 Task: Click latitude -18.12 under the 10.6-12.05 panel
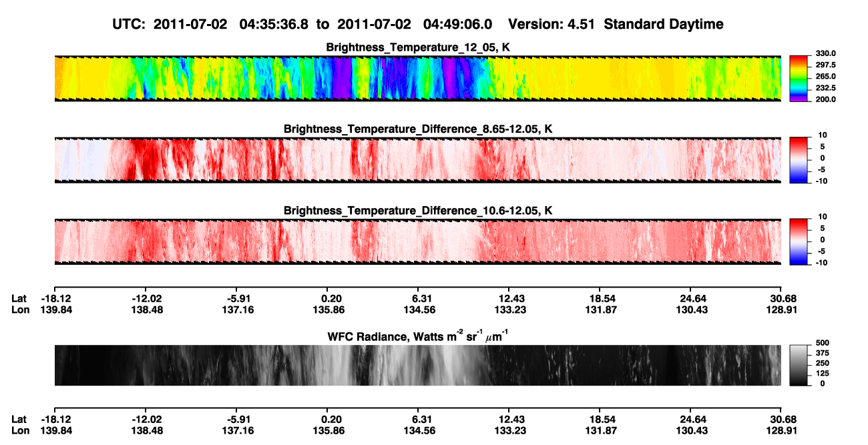[x=55, y=298]
